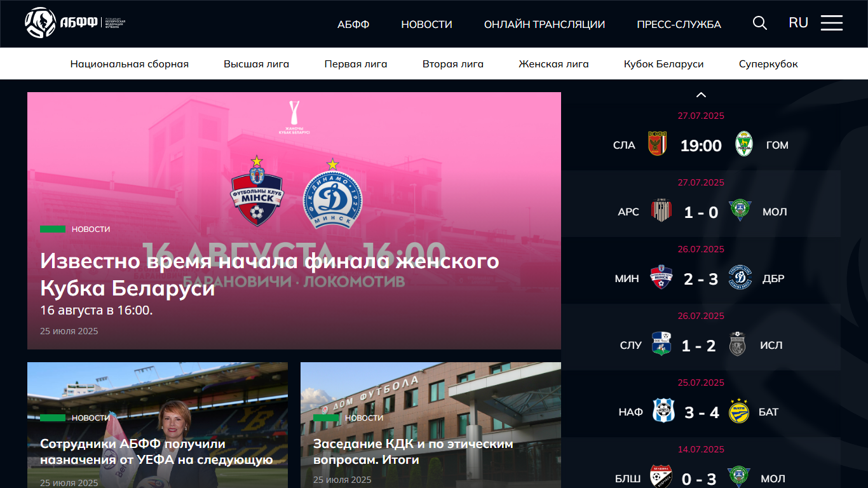Click МИН team crest icon
The height and width of the screenshot is (488, 868).
tap(661, 278)
